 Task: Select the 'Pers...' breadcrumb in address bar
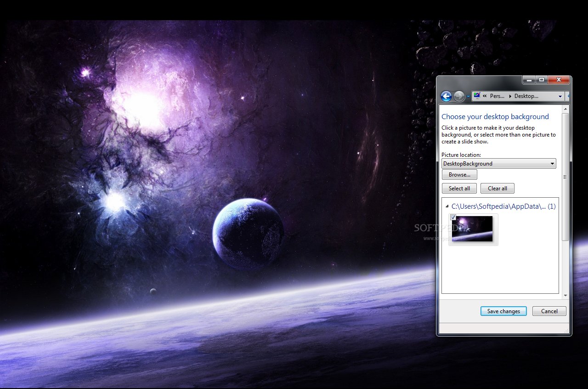coord(497,96)
